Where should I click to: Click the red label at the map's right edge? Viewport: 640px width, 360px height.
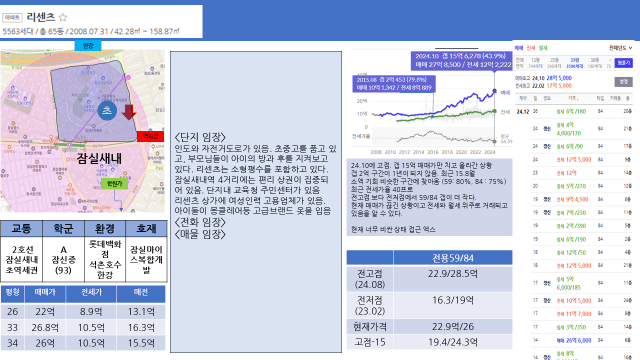pos(151,136)
